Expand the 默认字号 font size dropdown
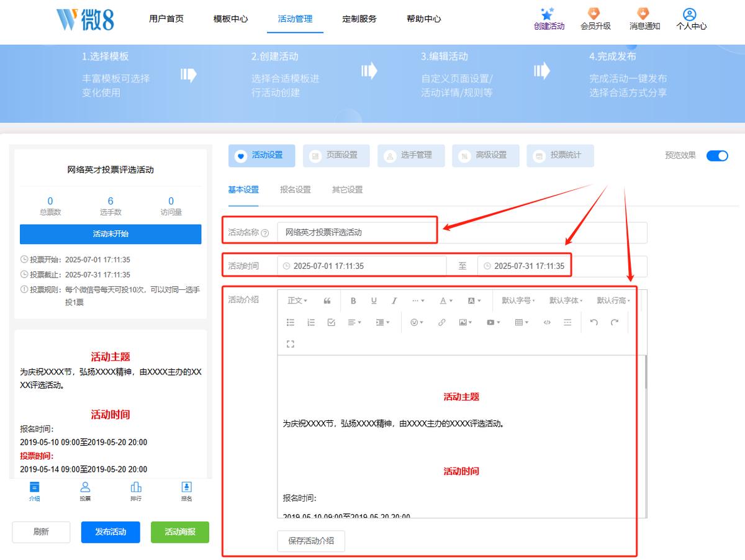The image size is (745, 560). click(x=518, y=300)
